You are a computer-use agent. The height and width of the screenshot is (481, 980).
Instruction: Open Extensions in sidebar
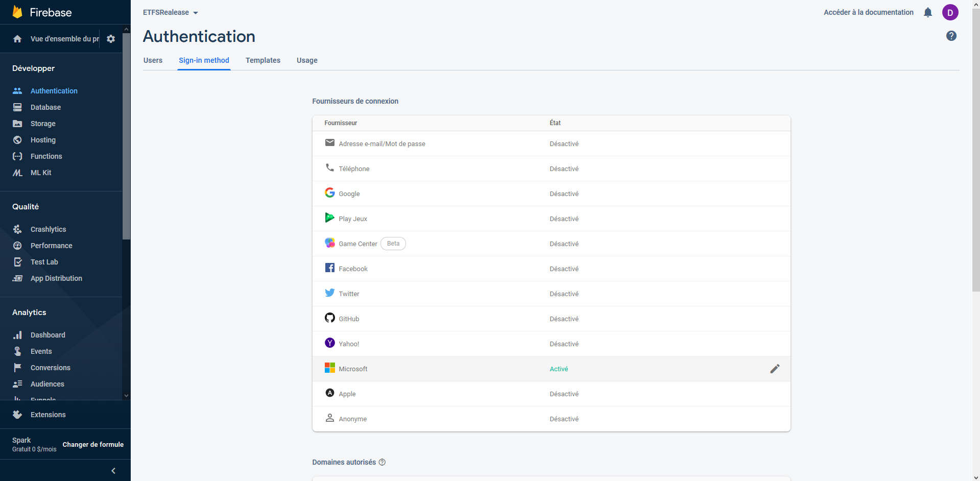tap(48, 415)
